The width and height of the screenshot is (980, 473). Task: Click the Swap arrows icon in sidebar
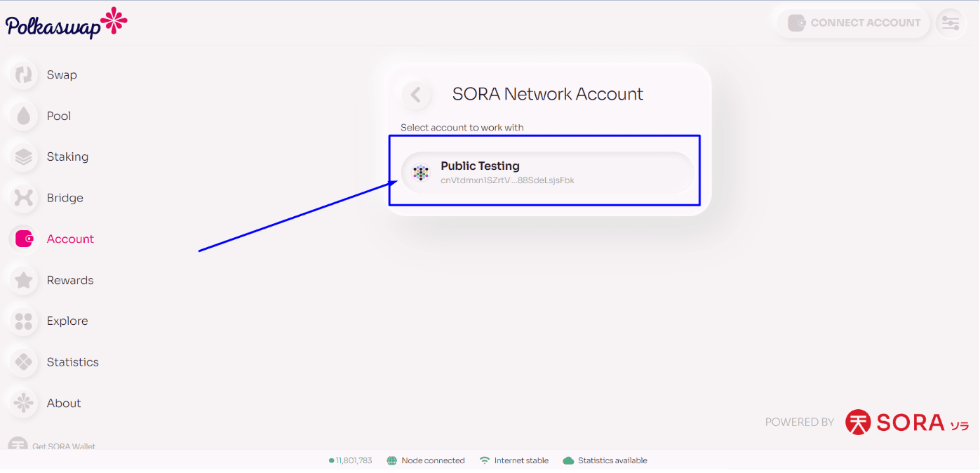[x=24, y=75]
